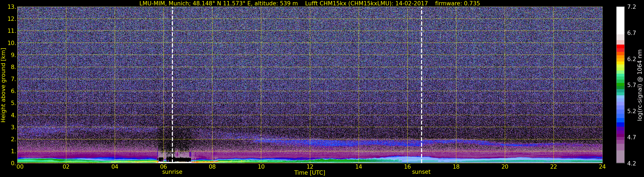This screenshot has height=177, width=644.
Task: Click the blue aerosol layer near 12 UTC
Action: pyautogui.click(x=310, y=143)
